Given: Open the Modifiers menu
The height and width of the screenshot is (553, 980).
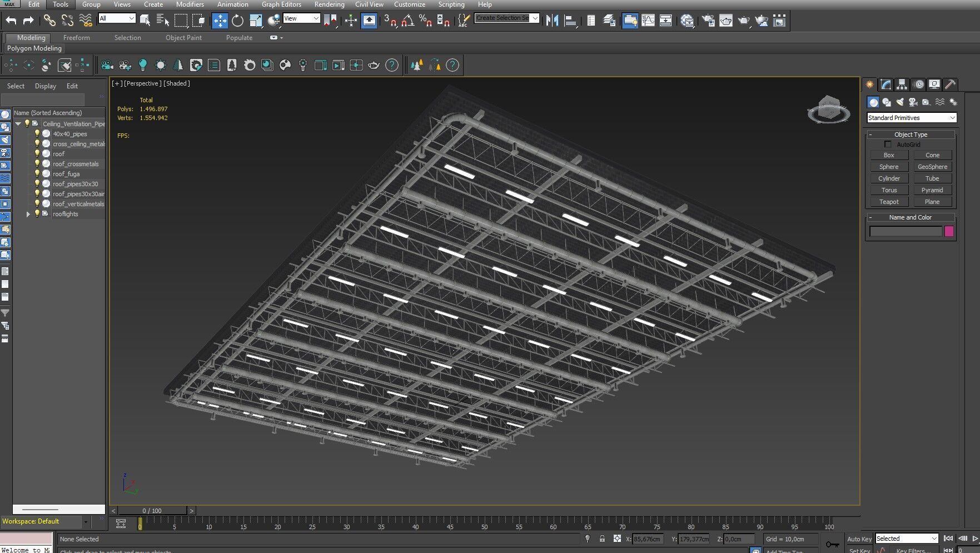Looking at the screenshot, I should [x=190, y=4].
